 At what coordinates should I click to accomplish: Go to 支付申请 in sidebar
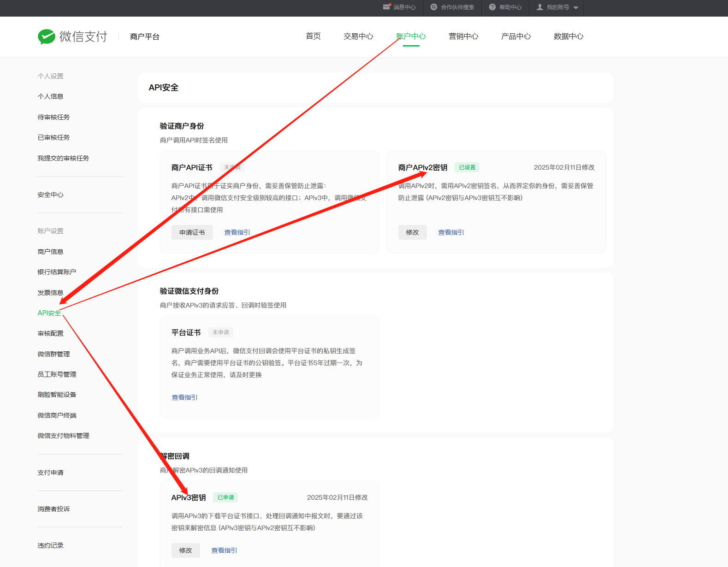click(51, 472)
